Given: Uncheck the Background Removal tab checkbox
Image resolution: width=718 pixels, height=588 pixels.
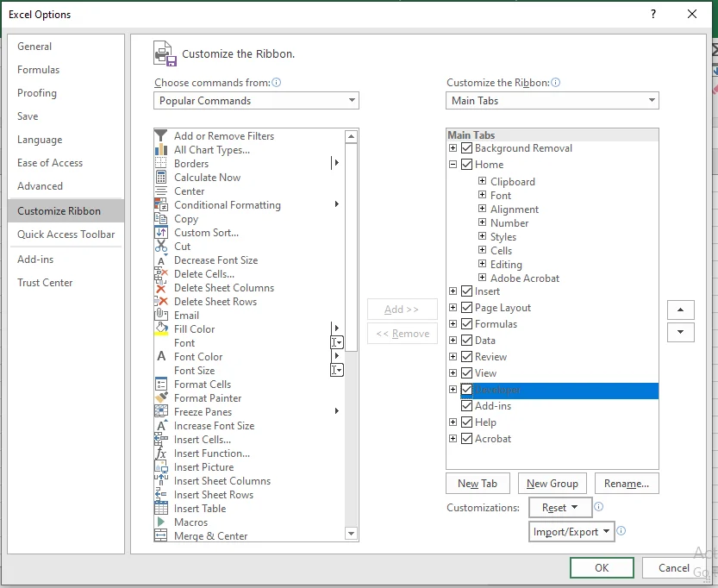Looking at the screenshot, I should point(466,148).
